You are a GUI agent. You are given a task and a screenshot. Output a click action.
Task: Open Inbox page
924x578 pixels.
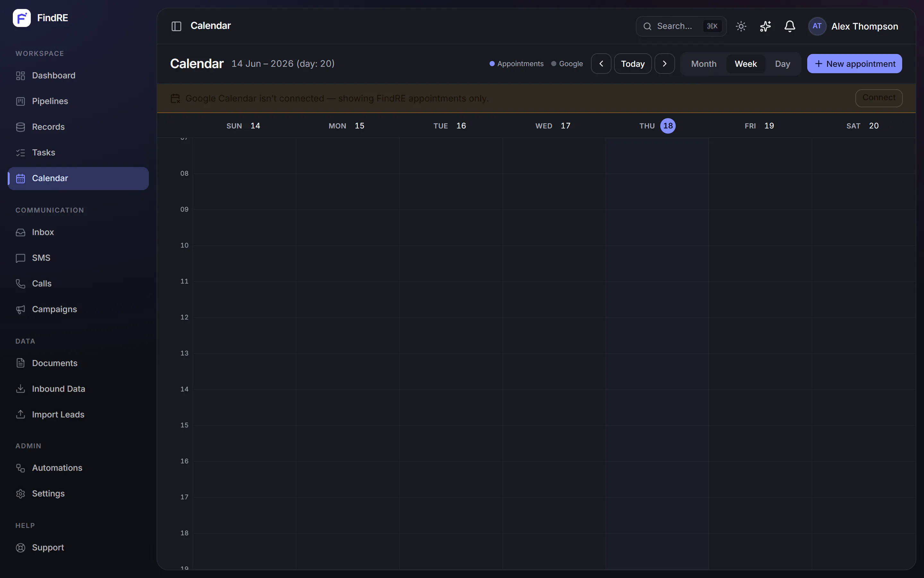pyautogui.click(x=78, y=232)
